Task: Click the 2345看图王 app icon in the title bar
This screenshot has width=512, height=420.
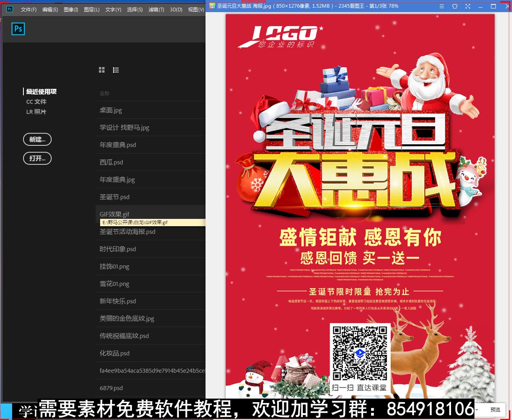Action: [x=212, y=6]
